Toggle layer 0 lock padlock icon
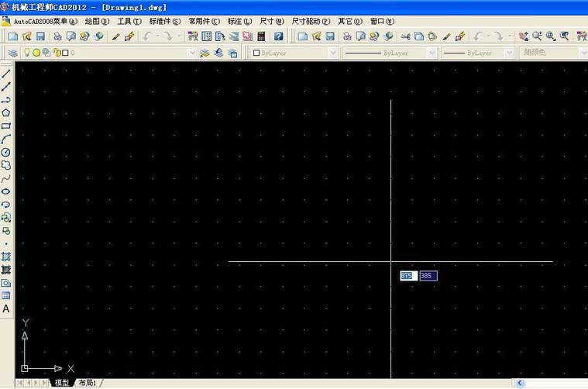588x389 pixels. 57,53
